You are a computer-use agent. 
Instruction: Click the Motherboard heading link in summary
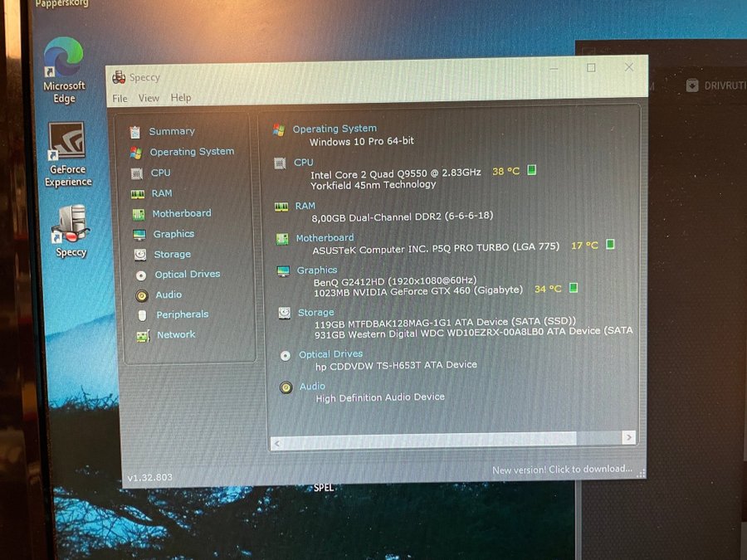point(325,237)
